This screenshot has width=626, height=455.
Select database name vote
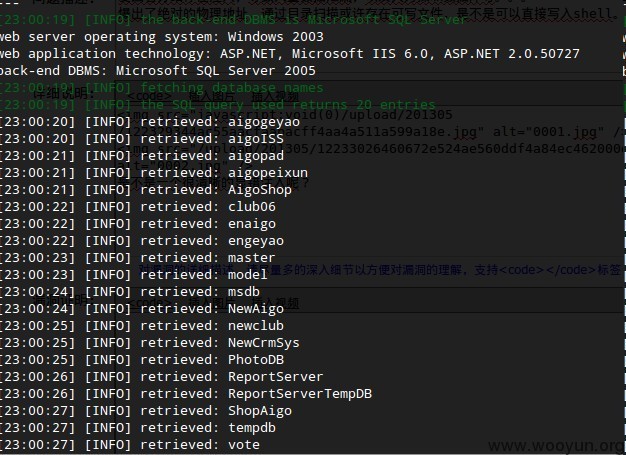tap(244, 445)
